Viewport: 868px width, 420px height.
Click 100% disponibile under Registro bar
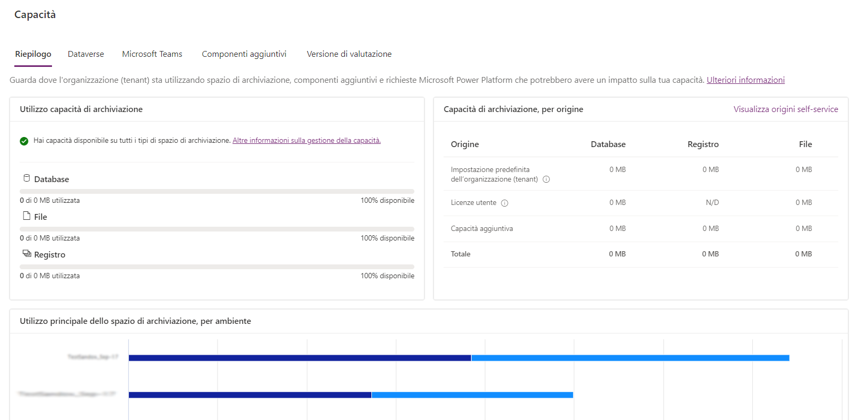tap(387, 276)
